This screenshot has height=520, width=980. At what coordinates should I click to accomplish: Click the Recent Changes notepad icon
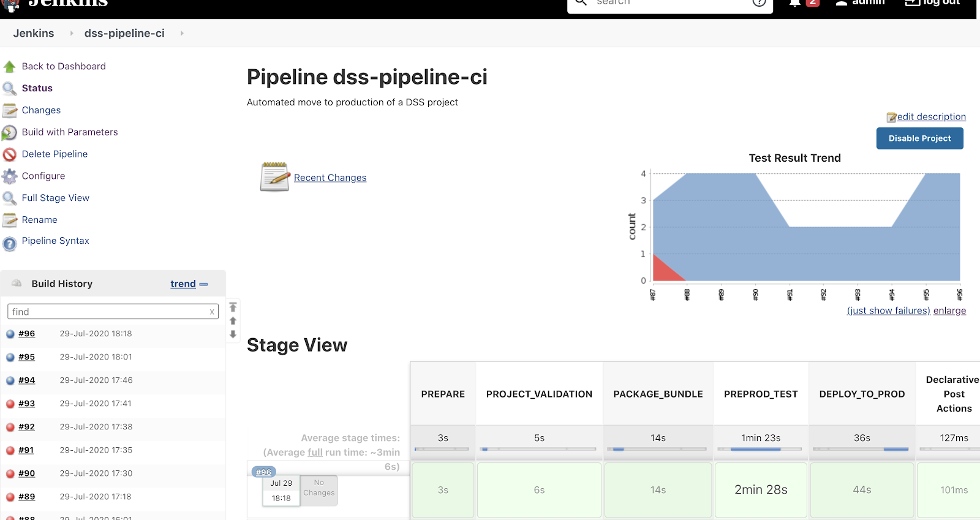pyautogui.click(x=274, y=177)
